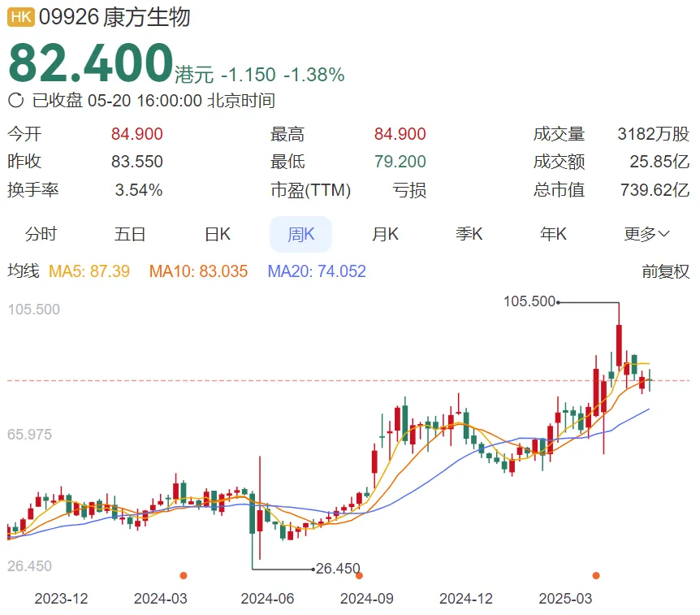This screenshot has width=700, height=615.
Task: Click the 均线 indicator label
Action: (23, 271)
